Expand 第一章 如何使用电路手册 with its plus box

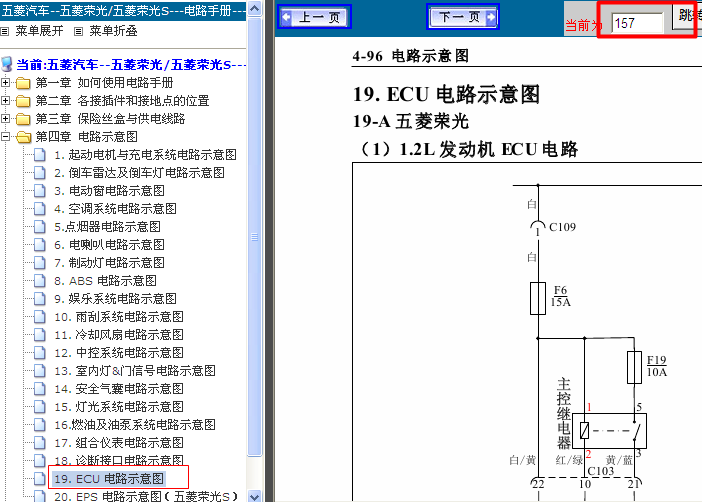[5, 82]
